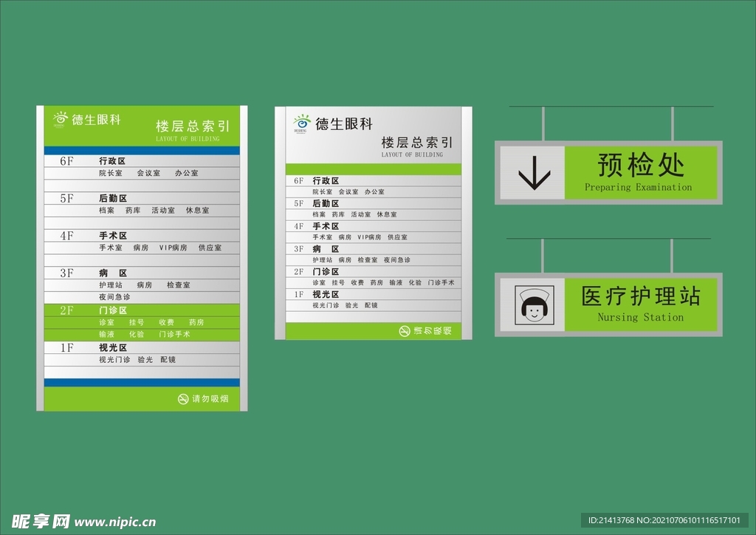Click 请勿吸烟 text on the silver-header directory
This screenshot has height=535, width=756.
click(433, 331)
